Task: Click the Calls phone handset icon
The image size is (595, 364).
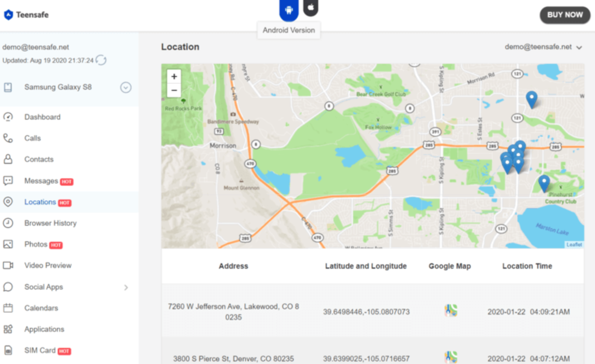Action: click(x=8, y=138)
